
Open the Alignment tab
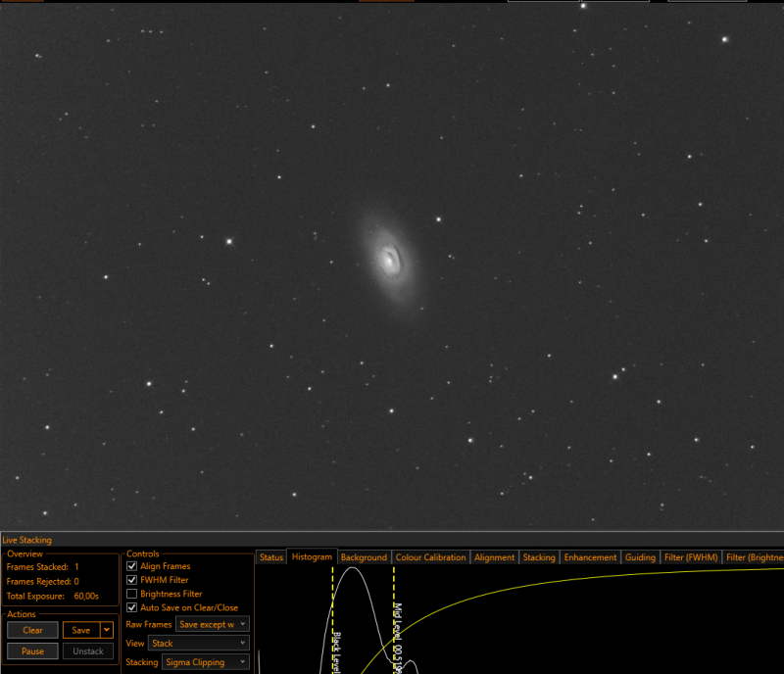pyautogui.click(x=494, y=557)
